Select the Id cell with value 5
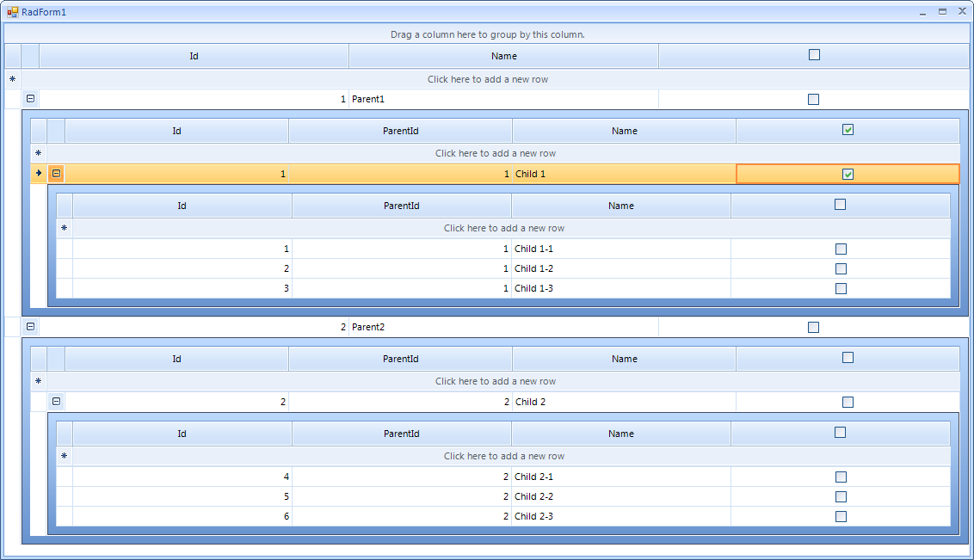 182,496
